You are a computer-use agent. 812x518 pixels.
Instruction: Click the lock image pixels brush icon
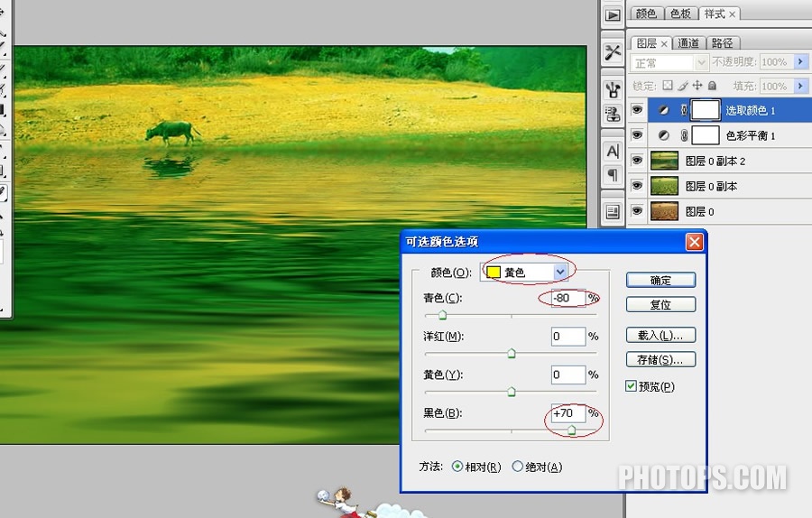[683, 86]
